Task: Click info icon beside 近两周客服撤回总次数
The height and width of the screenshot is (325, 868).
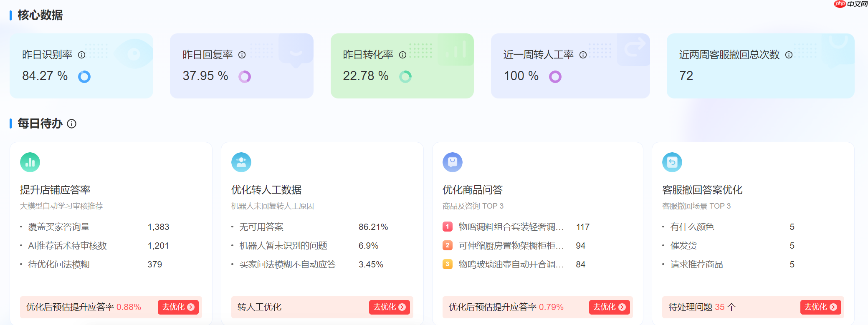Action: [789, 55]
